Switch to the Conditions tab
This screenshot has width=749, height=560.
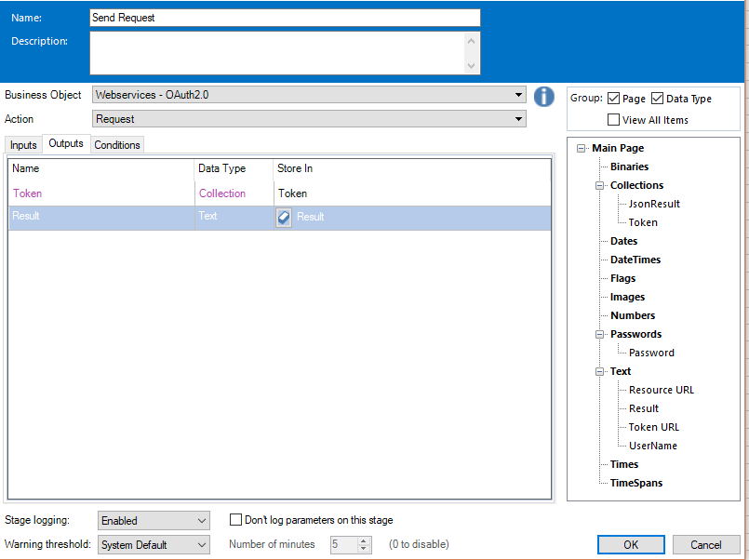[117, 145]
